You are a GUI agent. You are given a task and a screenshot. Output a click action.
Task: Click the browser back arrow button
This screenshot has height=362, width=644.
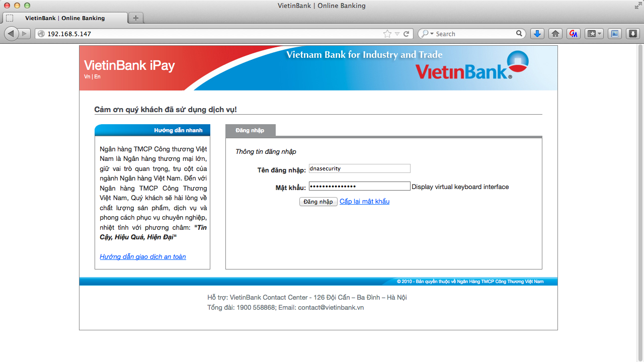(11, 34)
